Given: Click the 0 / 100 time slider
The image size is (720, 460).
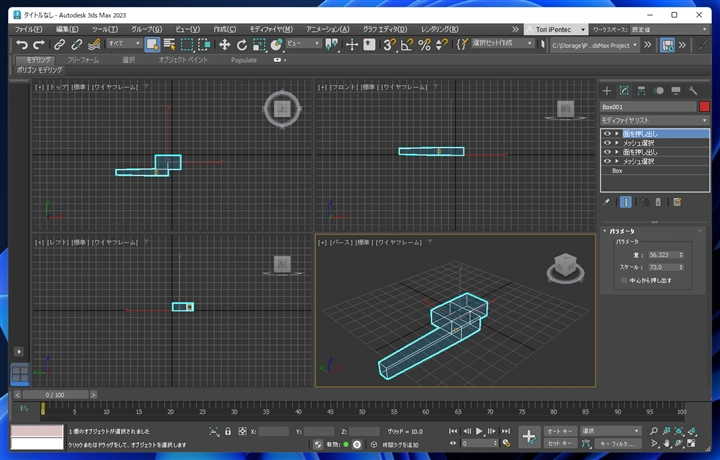Looking at the screenshot, I should click(55, 395).
